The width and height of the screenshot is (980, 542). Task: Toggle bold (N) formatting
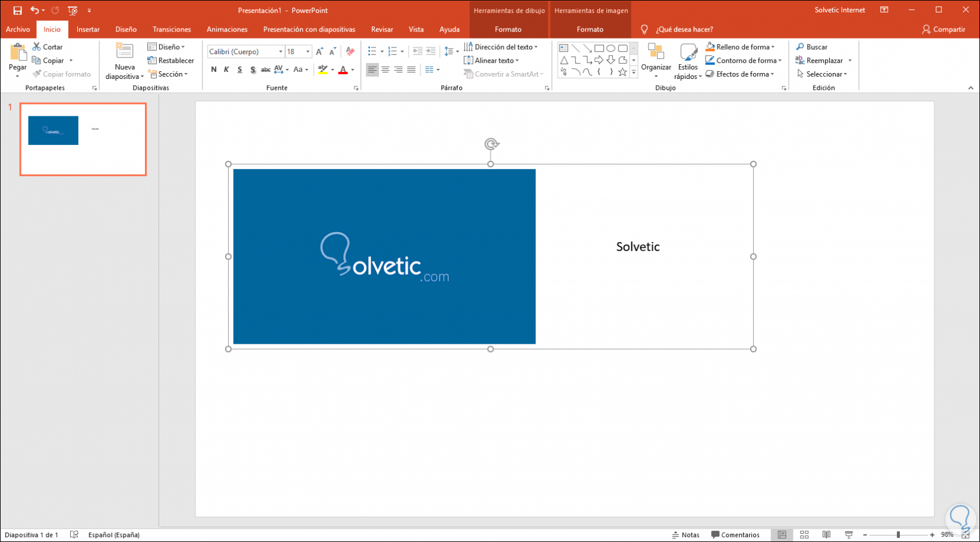(214, 69)
